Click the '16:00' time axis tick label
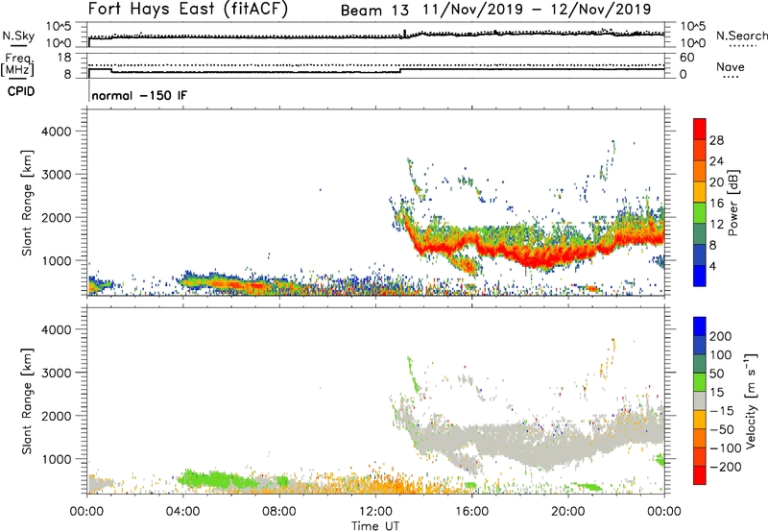 coord(471,511)
